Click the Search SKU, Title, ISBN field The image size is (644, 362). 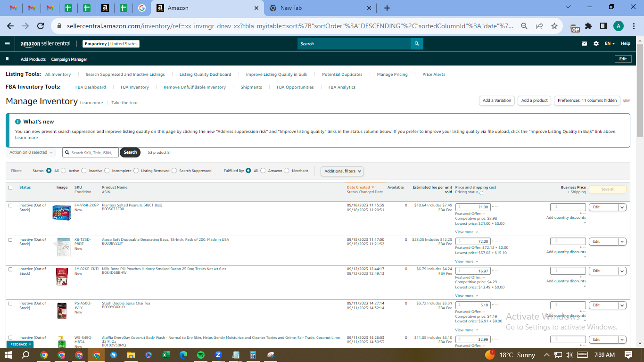[90, 153]
